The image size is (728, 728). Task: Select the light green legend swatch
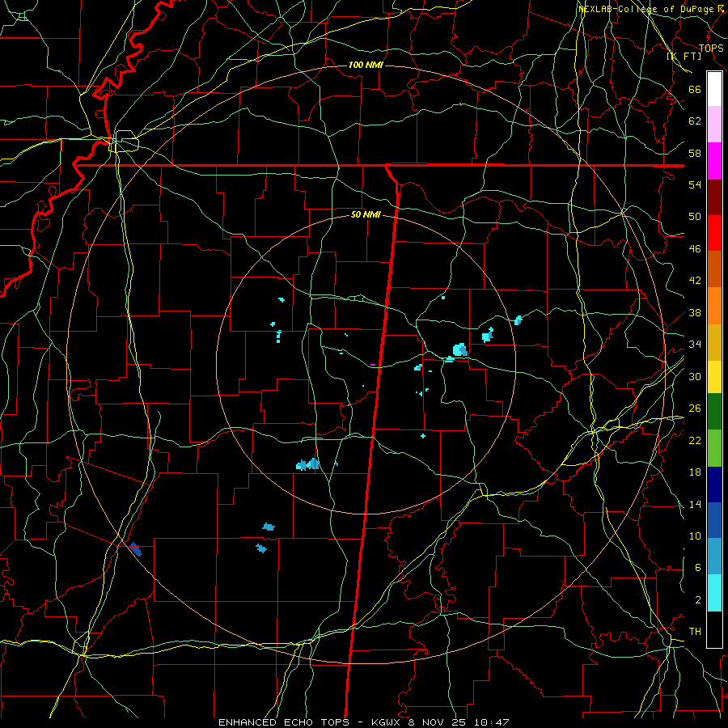click(x=714, y=448)
